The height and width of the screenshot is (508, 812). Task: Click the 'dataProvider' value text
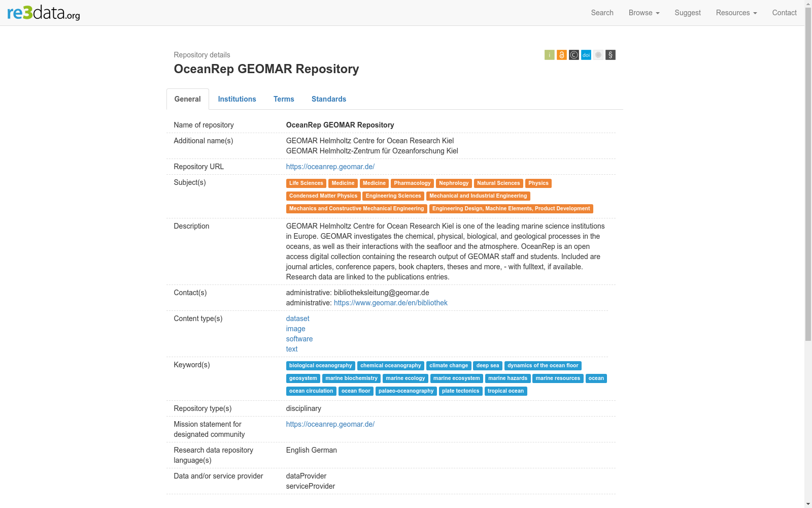(x=306, y=476)
